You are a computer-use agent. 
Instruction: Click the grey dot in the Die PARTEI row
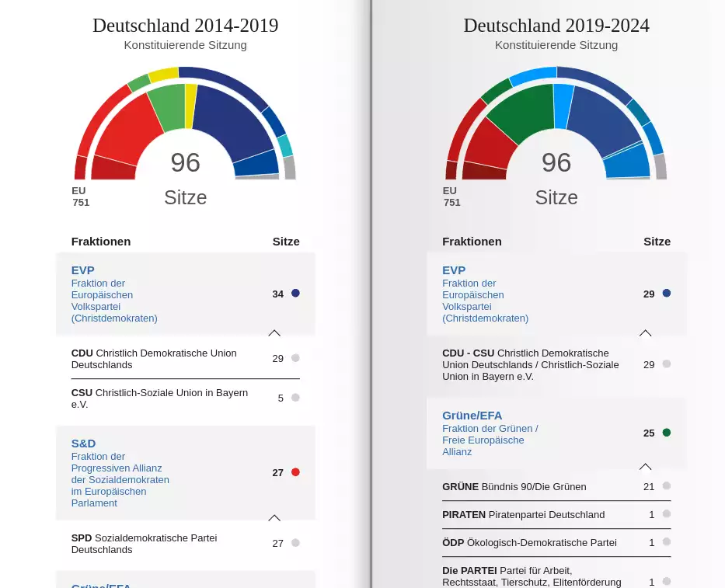click(666, 582)
